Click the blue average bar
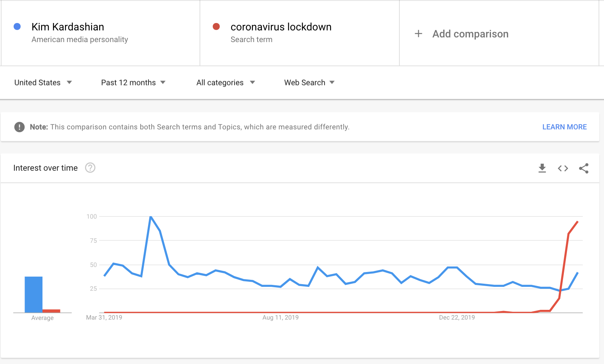Screen dimensions: 604x364 point(34,294)
